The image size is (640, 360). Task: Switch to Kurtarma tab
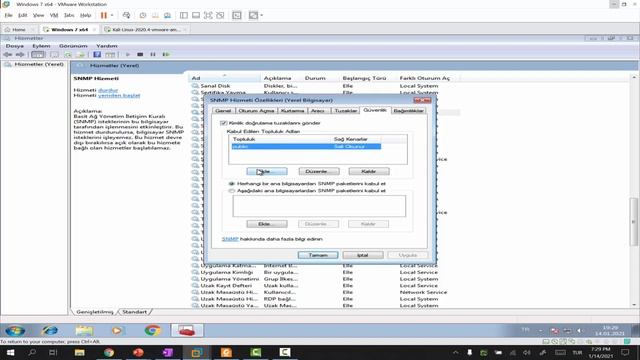click(x=292, y=111)
